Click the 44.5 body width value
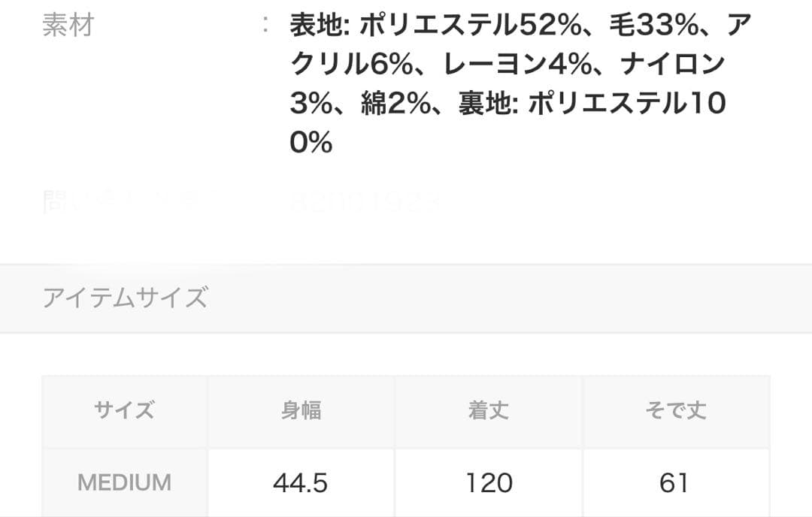Image resolution: width=812 pixels, height=517 pixels. click(301, 483)
